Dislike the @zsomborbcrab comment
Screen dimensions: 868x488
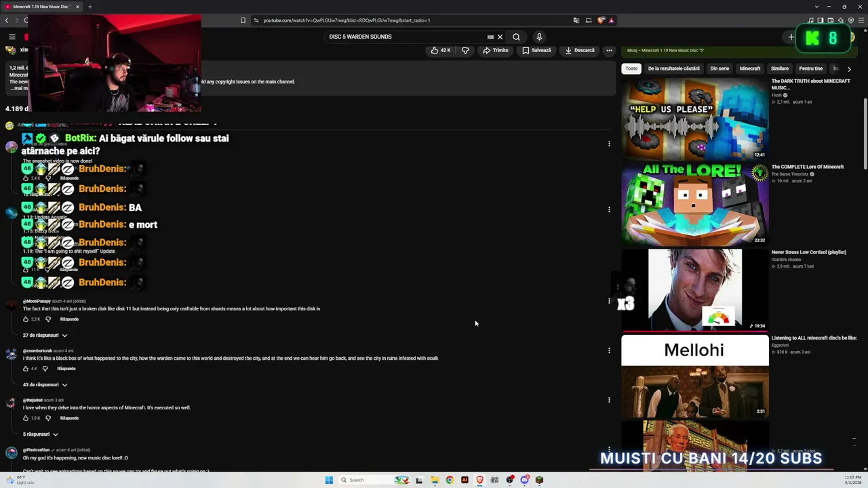(45, 369)
